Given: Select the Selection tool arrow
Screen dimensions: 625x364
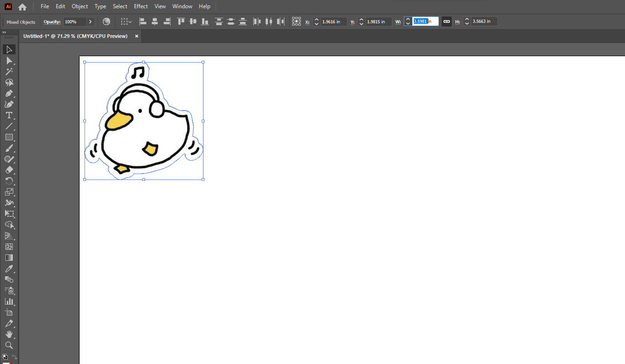Looking at the screenshot, I should tap(9, 49).
